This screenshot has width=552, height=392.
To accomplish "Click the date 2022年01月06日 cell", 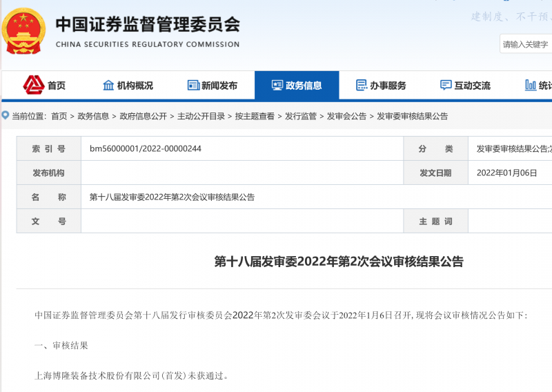I will click(507, 173).
